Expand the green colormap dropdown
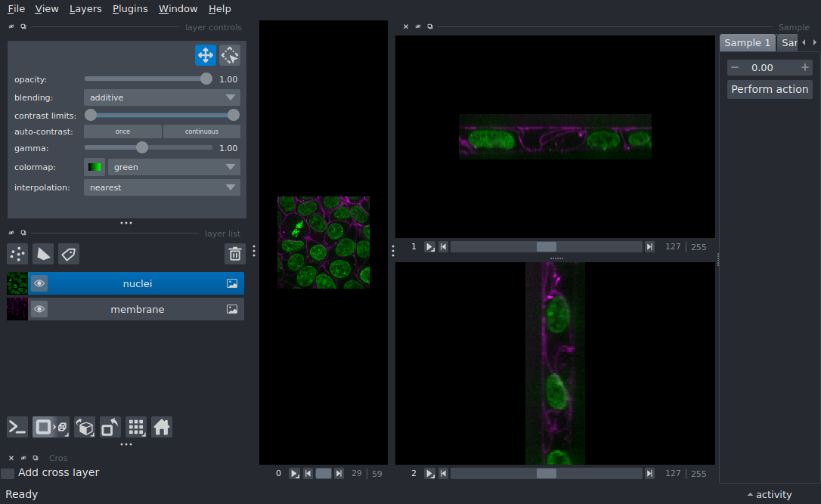Screen dimensions: 821x504 [174, 167]
